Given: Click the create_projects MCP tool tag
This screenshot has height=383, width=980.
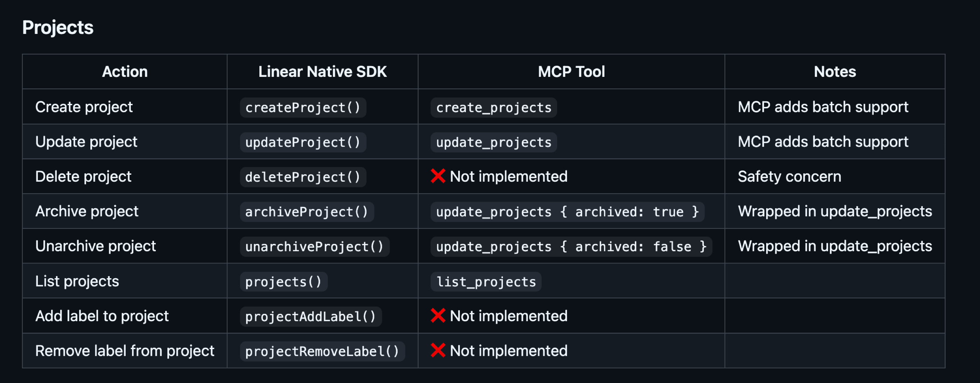Looking at the screenshot, I should pyautogui.click(x=493, y=108).
